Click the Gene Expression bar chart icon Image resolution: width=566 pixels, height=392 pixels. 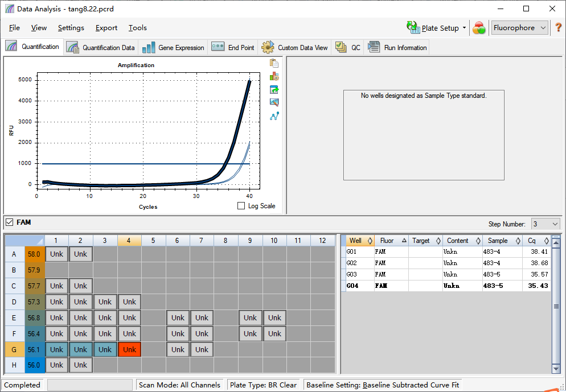click(x=149, y=47)
